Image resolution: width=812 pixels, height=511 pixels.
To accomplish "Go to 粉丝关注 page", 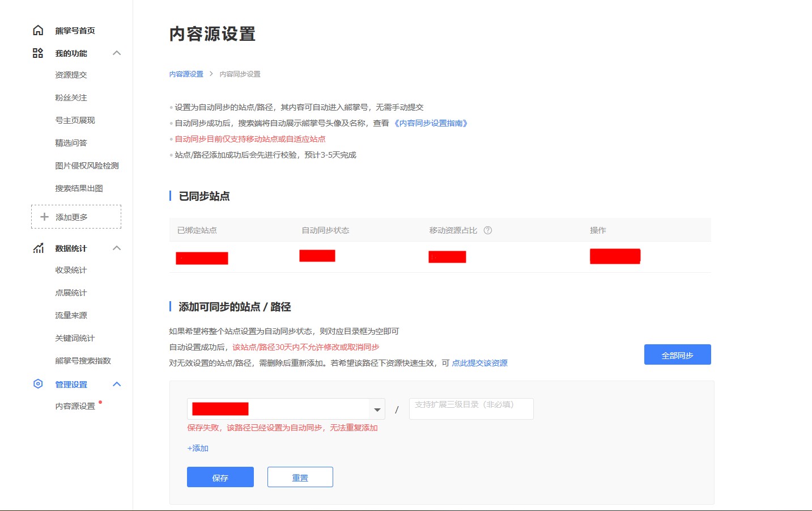I will click(x=71, y=98).
